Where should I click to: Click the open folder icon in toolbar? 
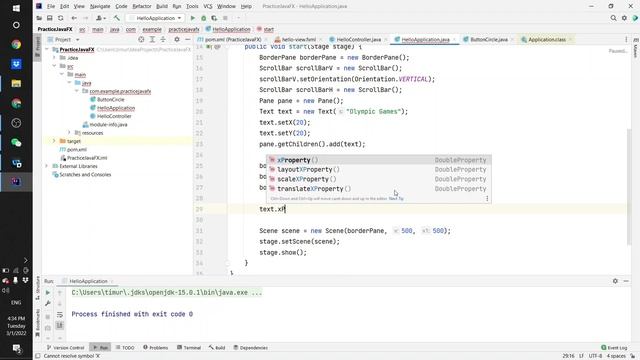point(39,18)
